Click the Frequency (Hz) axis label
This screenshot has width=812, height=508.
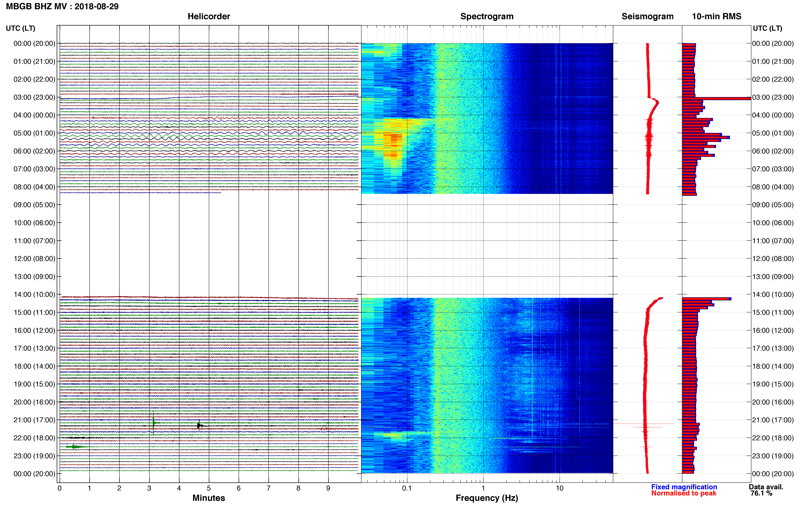pos(487,498)
